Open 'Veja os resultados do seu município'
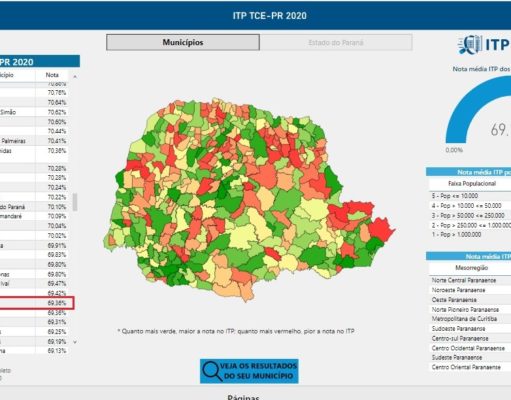The image size is (511, 400). [x=249, y=371]
